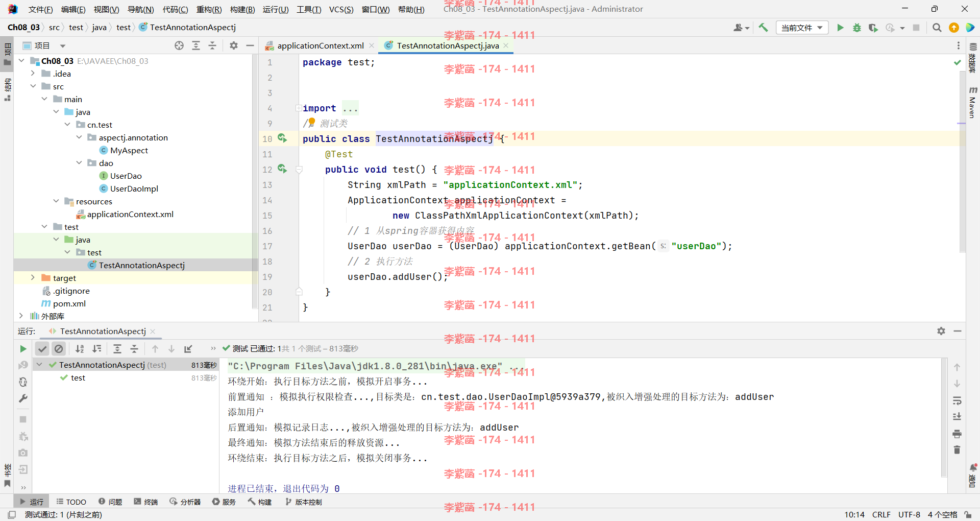Close the TestAnnotationAspectj.java editor tab

506,45
